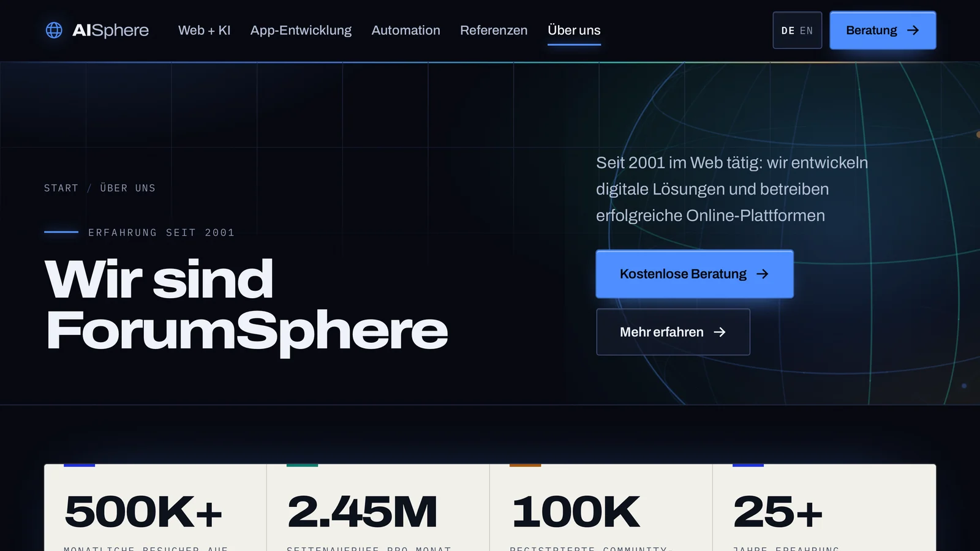Click the 2.45M statistic
980x551 pixels.
click(363, 512)
